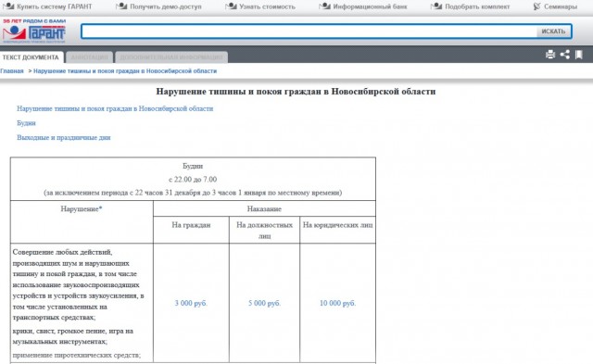Switch to ДОПОЛНИТЕЛЬНАЯ ИНФОРМАЦИЯ tab

pyautogui.click(x=171, y=57)
